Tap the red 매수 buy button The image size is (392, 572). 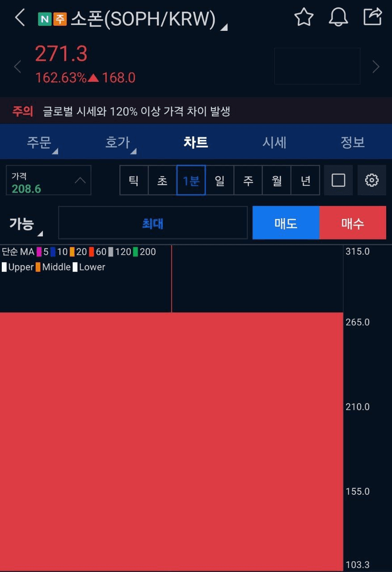(x=353, y=223)
